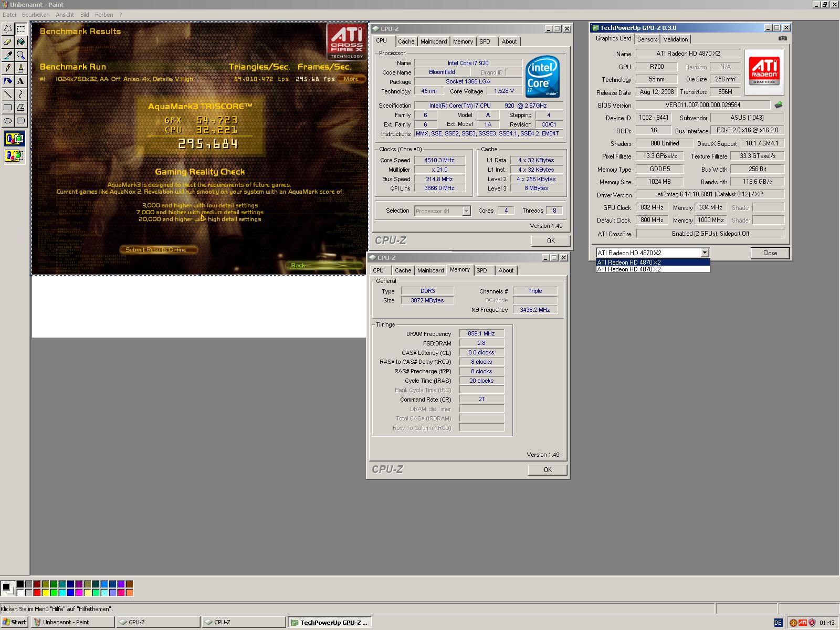Expand the GPU selection dropdown arrow in GPU-Z
This screenshot has width=840, height=630.
point(705,253)
